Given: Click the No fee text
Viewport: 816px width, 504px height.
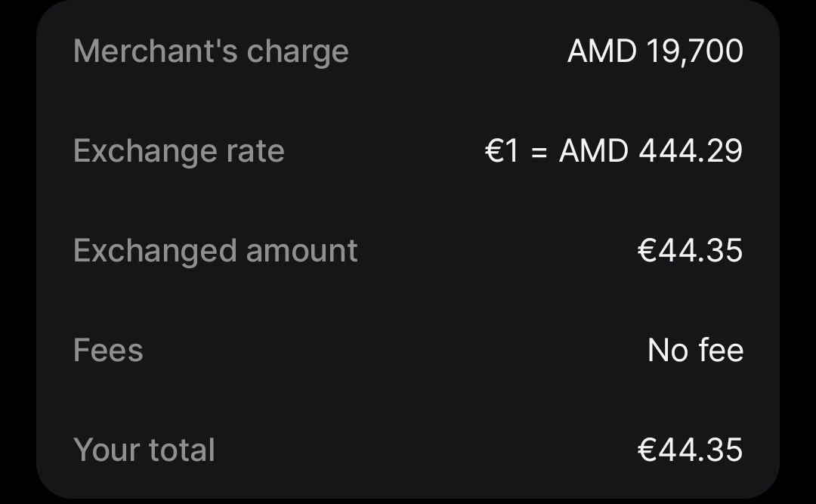Looking at the screenshot, I should click(x=695, y=351).
